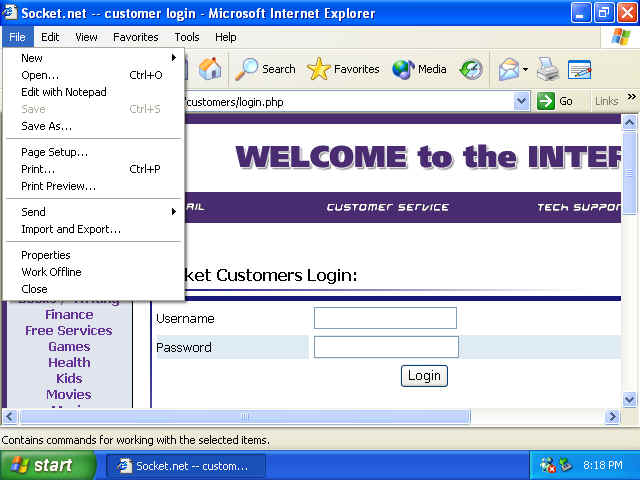Click the network tray icon with red X

[x=547, y=465]
